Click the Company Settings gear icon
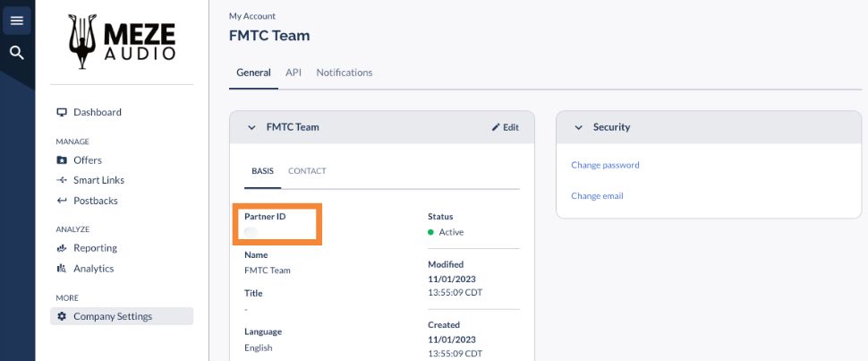The width and height of the screenshot is (868, 361). [62, 316]
